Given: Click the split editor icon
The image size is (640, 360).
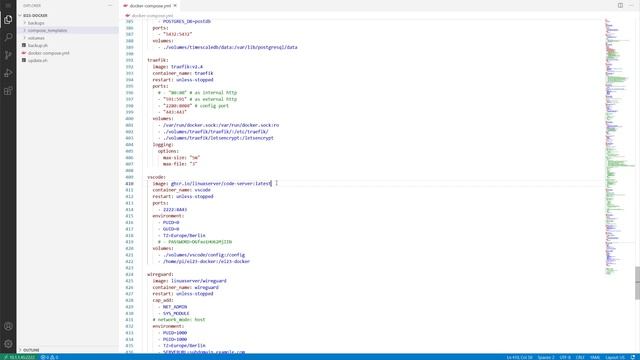Looking at the screenshot, I should click(x=620, y=6).
